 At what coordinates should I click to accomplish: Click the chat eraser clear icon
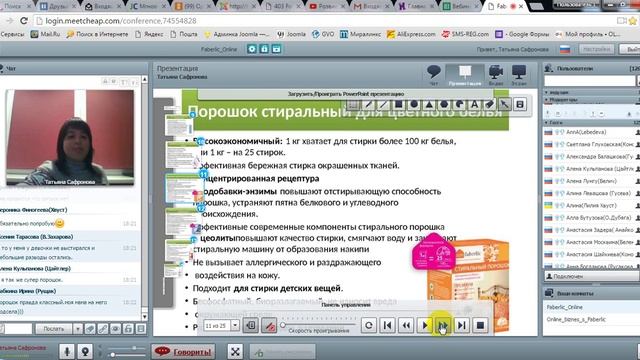(x=90, y=329)
